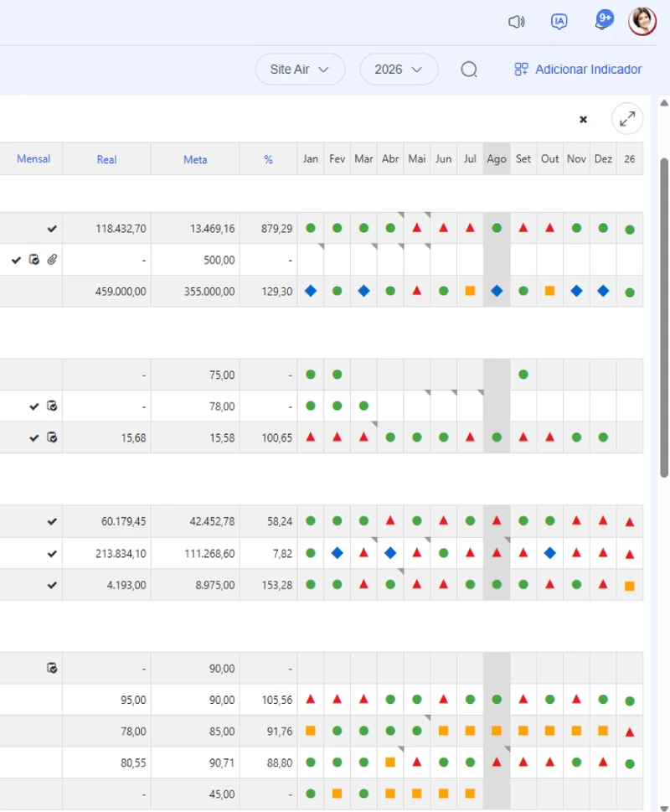Close the panel with the X icon

(583, 120)
